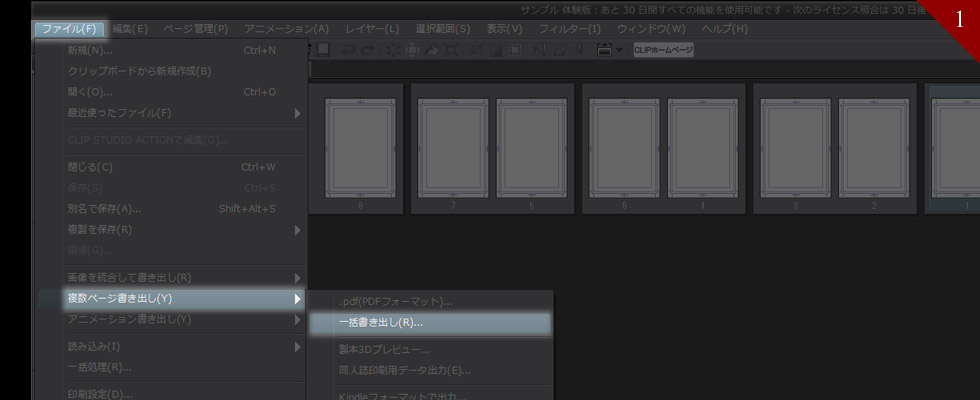Choose 一括書き出し(R)... in submenu
This screenshot has width=980, height=400.
[430, 323]
